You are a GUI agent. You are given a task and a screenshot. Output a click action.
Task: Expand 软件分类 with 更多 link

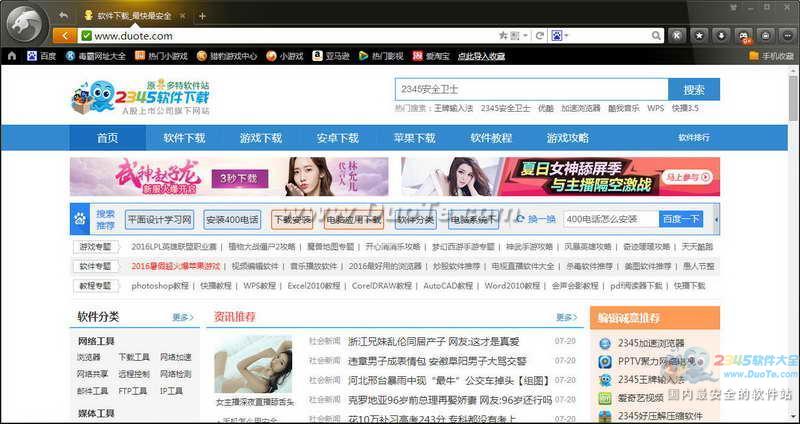[183, 317]
